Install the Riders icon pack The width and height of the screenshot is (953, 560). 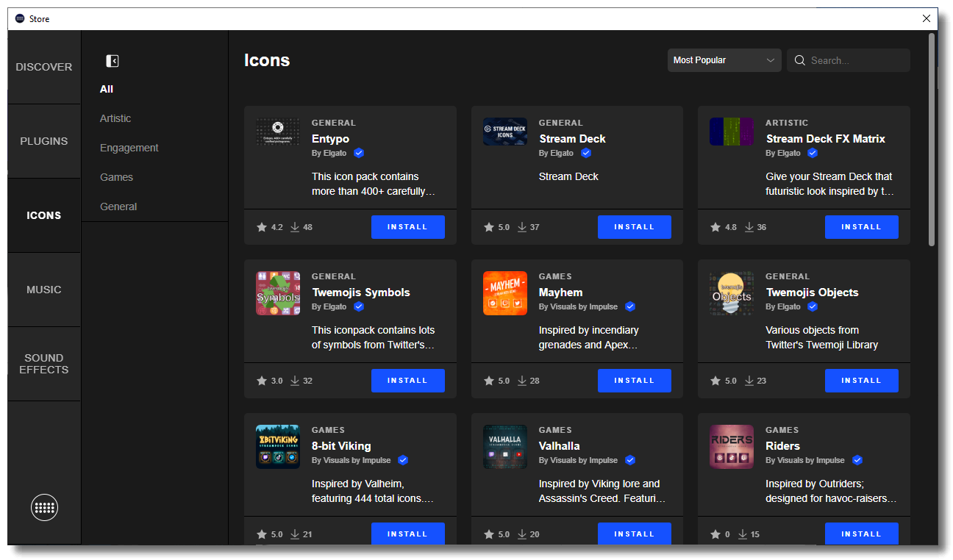(862, 534)
